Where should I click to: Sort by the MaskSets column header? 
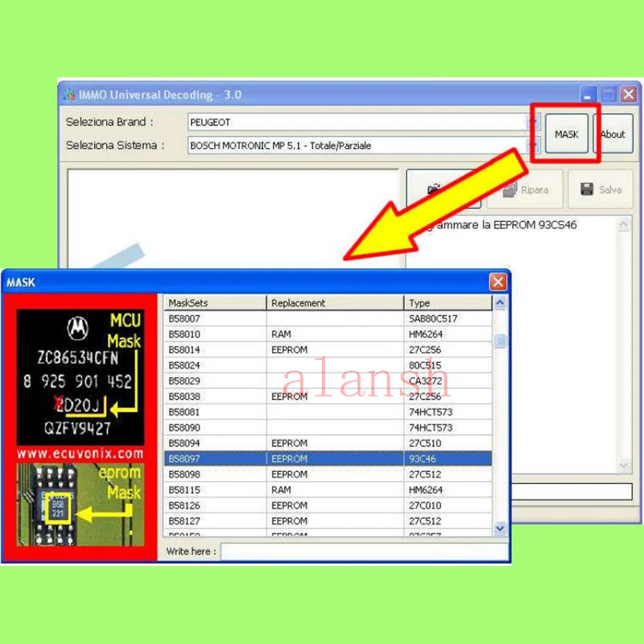215,303
